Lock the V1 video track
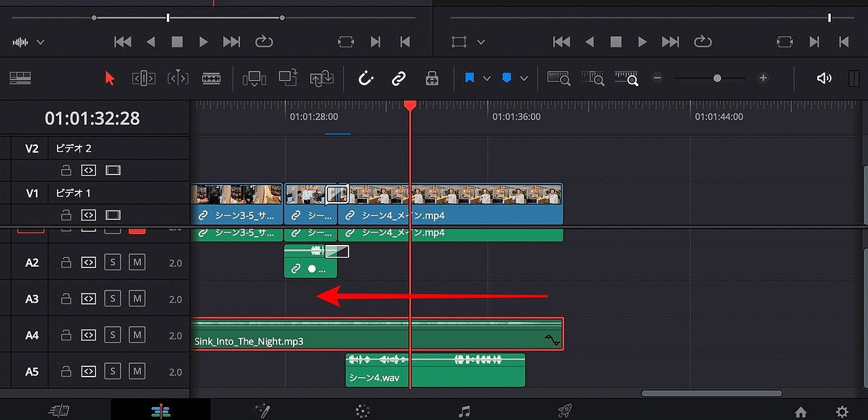The width and height of the screenshot is (868, 420). 66,215
